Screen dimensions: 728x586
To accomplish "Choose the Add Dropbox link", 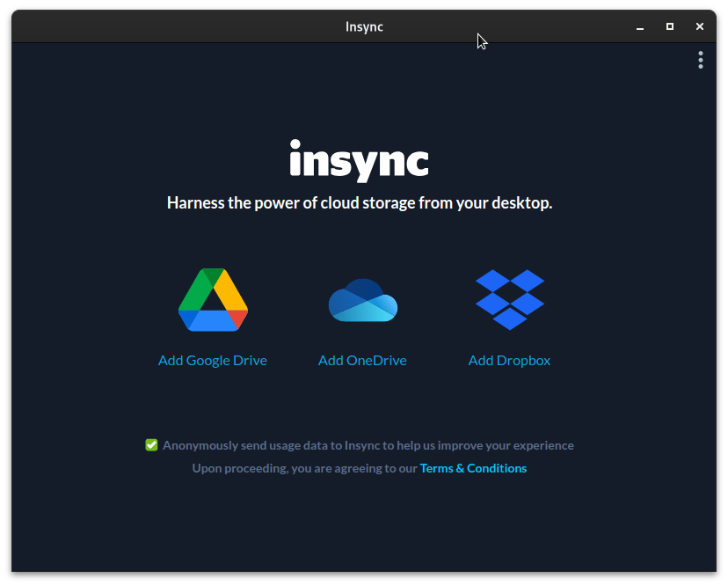I will [x=509, y=360].
